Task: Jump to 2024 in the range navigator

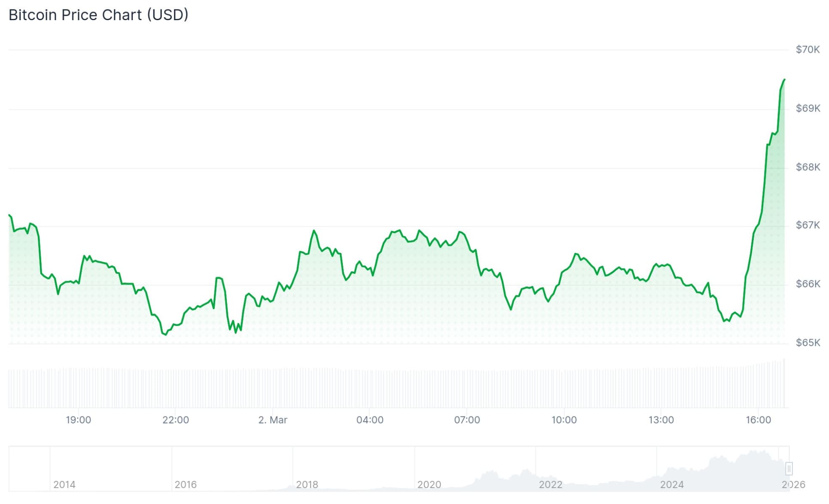Action: (x=672, y=485)
